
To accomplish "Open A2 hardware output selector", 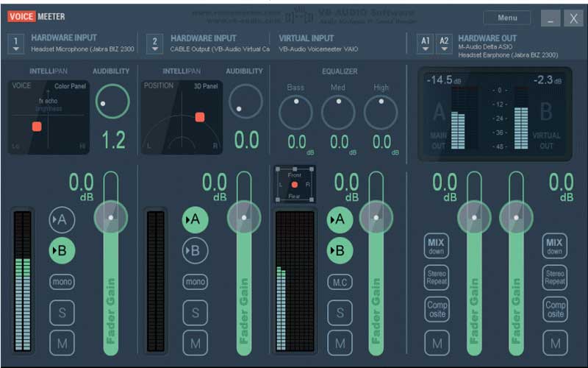I will coord(444,44).
